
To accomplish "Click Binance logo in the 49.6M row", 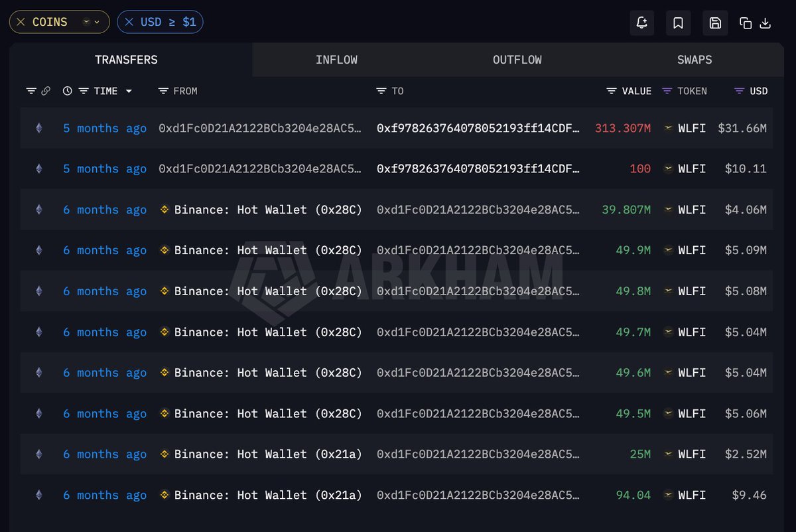I will pyautogui.click(x=165, y=373).
